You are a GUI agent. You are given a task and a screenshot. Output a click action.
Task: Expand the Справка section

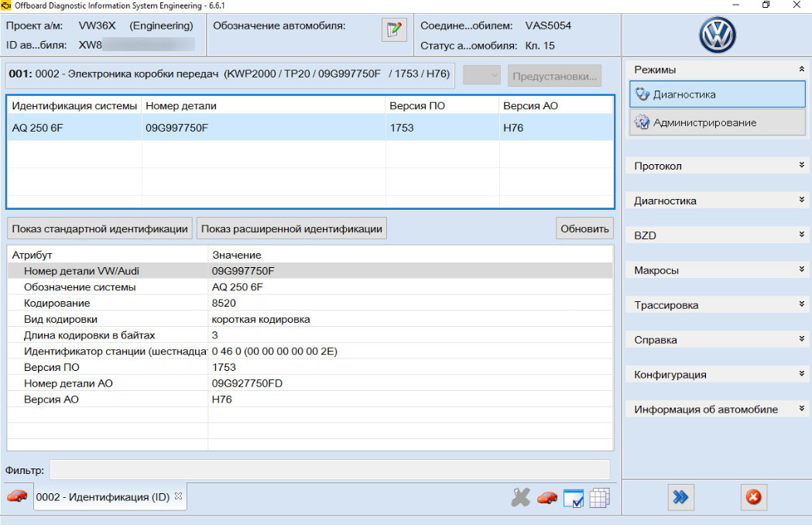click(x=801, y=339)
